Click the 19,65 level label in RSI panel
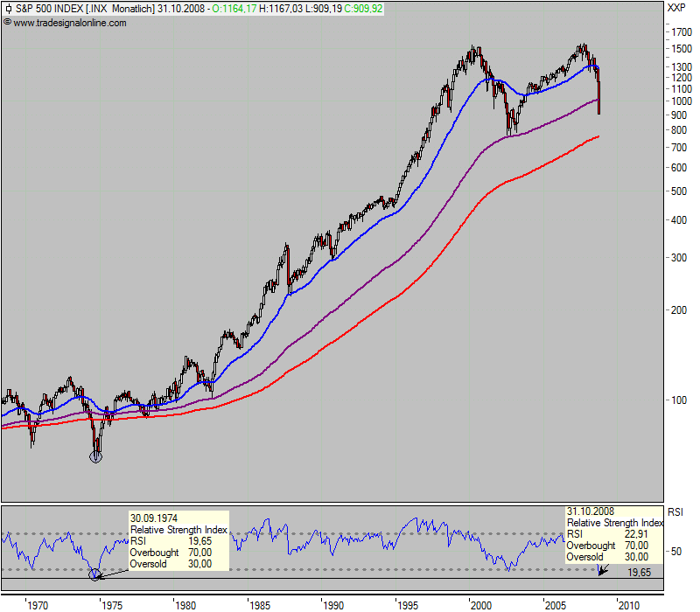Image resolution: width=700 pixels, height=612 pixels. click(640, 573)
